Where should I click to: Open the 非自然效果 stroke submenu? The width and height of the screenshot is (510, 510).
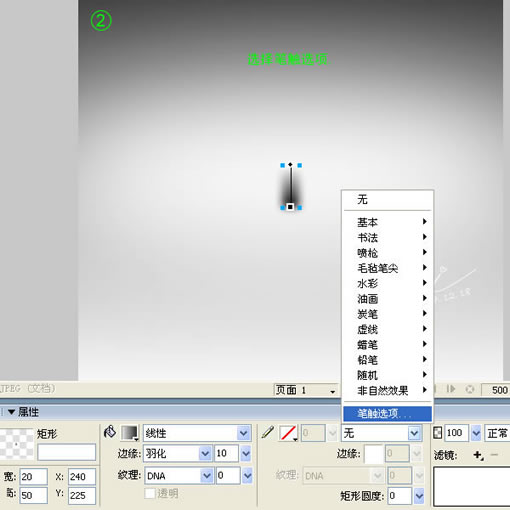click(x=387, y=390)
